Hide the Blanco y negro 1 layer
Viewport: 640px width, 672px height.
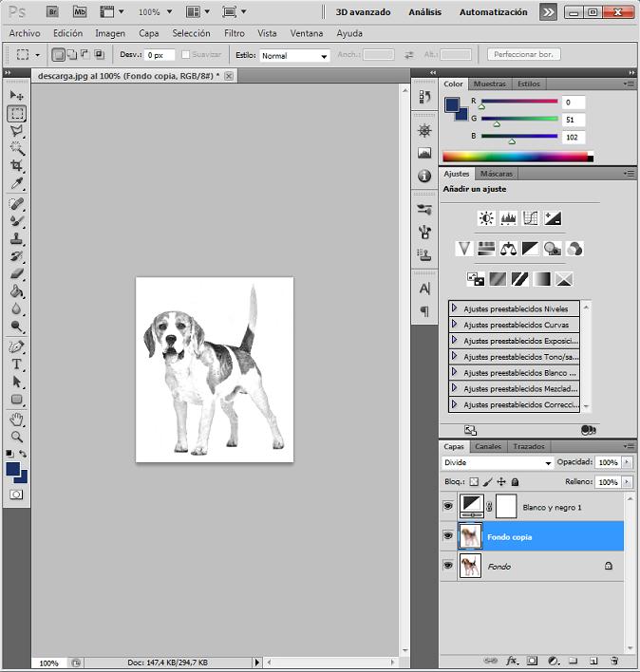(x=448, y=507)
